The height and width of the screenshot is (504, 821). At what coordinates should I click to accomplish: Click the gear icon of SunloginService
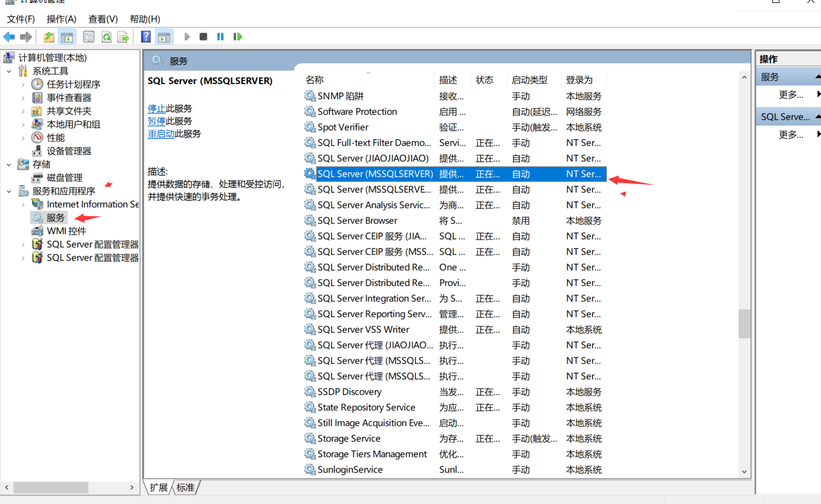point(310,470)
